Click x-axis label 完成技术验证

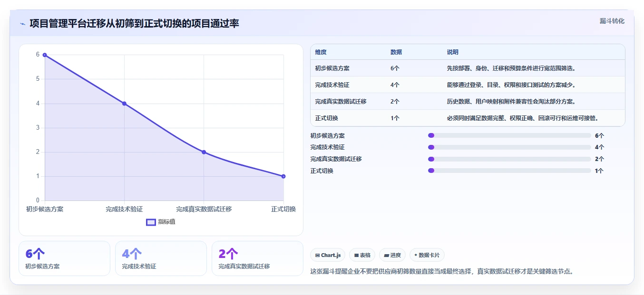tap(124, 209)
